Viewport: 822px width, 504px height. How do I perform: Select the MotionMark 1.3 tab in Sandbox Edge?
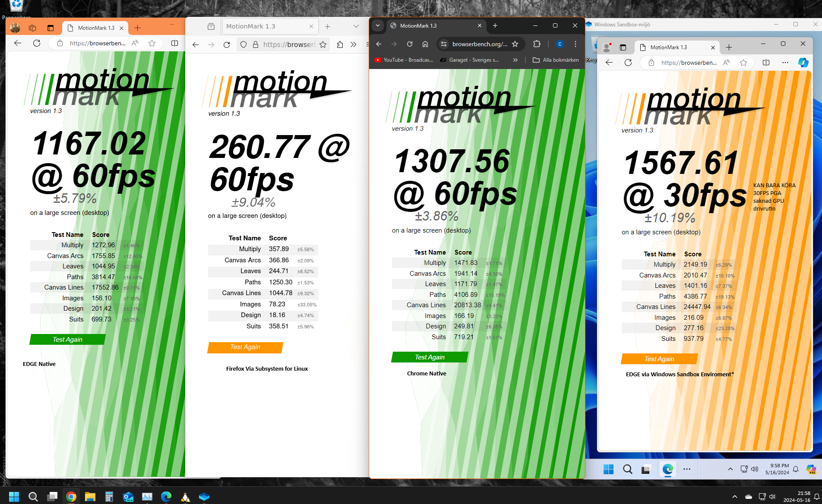[x=677, y=47]
